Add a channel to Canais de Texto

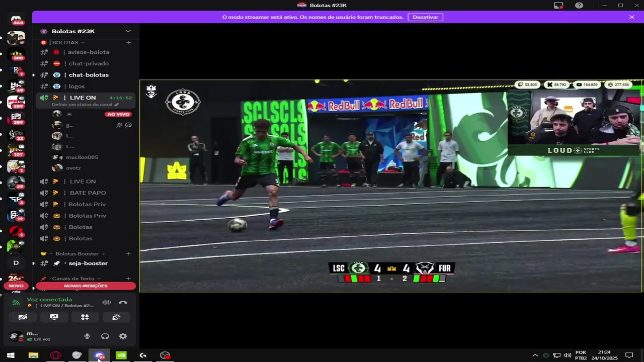(128, 279)
